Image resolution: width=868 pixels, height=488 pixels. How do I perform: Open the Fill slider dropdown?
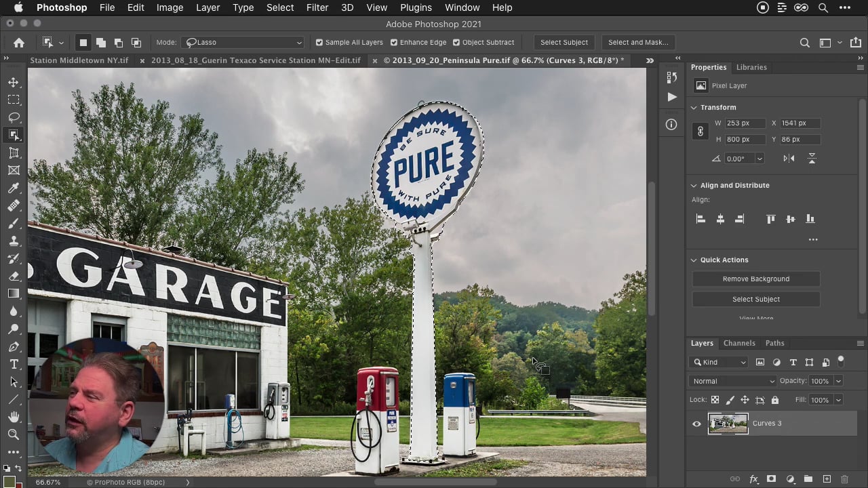[x=839, y=400]
